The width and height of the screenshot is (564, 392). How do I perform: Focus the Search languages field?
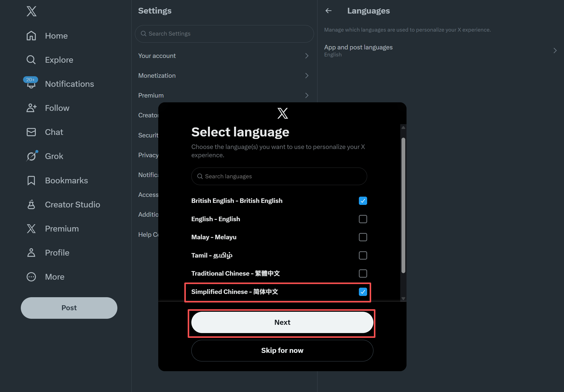(279, 176)
